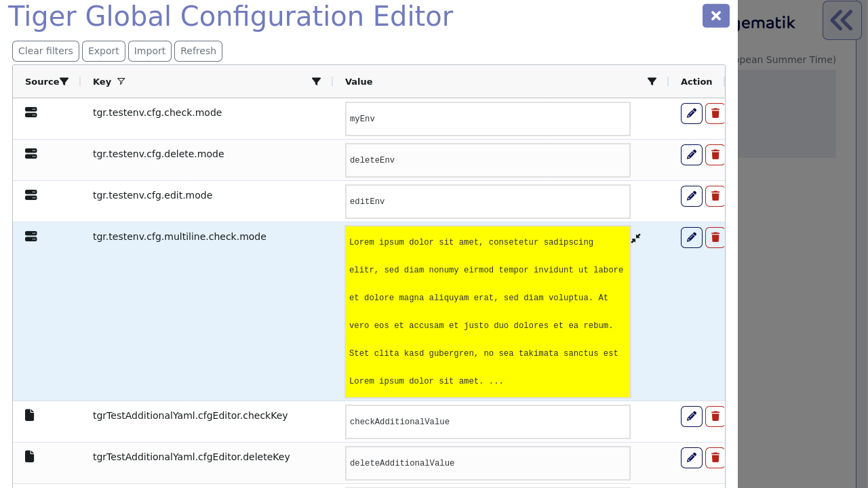
Task: Click file source icon for cfgEditor.deleteKey row
Action: pyautogui.click(x=30, y=456)
